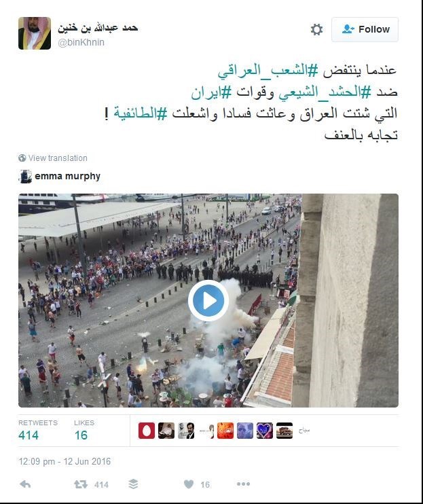Click the #ايران hashtag in tweet
This screenshot has width=423, height=504.
point(211,92)
